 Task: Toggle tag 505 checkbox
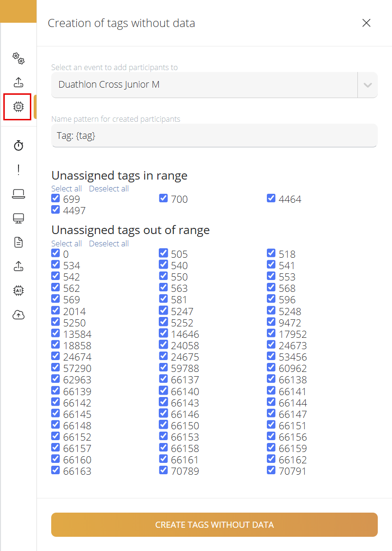coord(164,253)
